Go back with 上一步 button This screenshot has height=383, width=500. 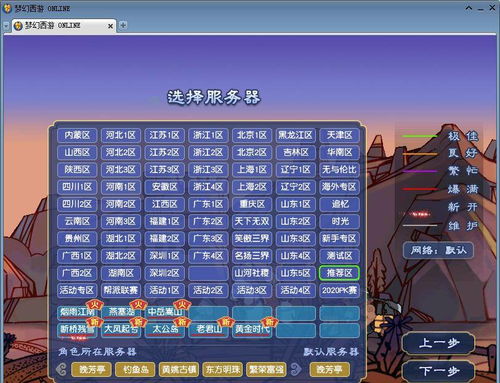(x=439, y=343)
